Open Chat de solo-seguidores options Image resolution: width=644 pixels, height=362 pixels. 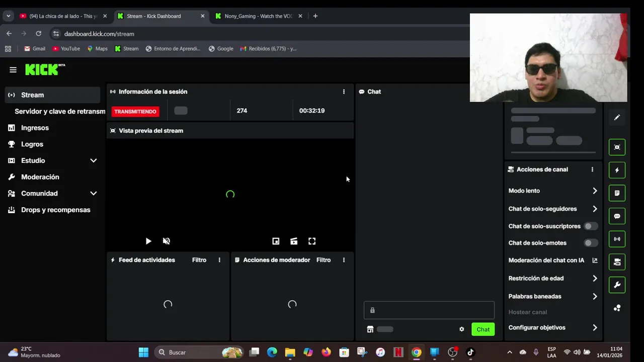[x=553, y=209]
